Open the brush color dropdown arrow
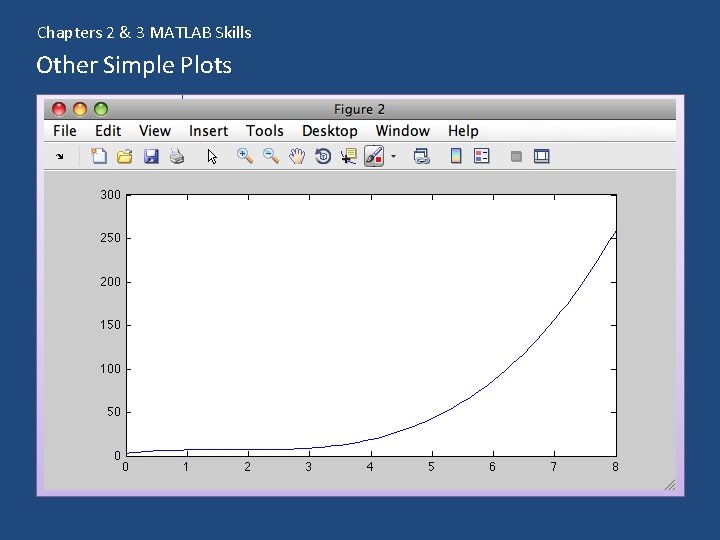Screen dimensions: 720x540 [393, 157]
